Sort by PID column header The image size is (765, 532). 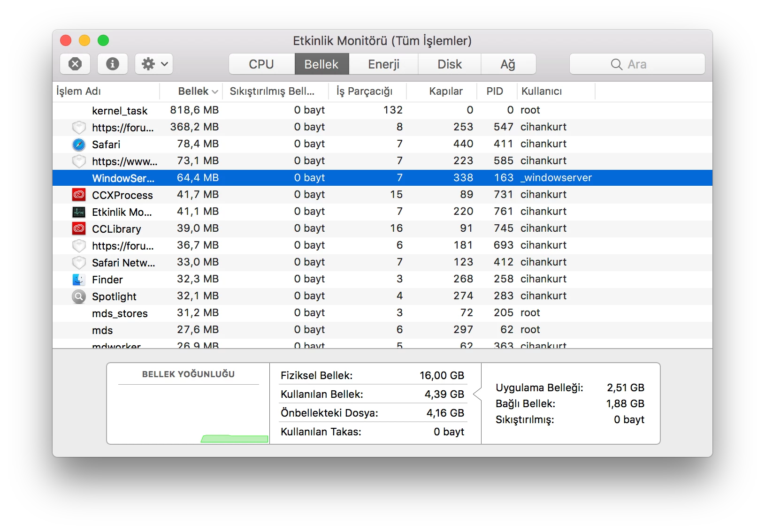[497, 91]
